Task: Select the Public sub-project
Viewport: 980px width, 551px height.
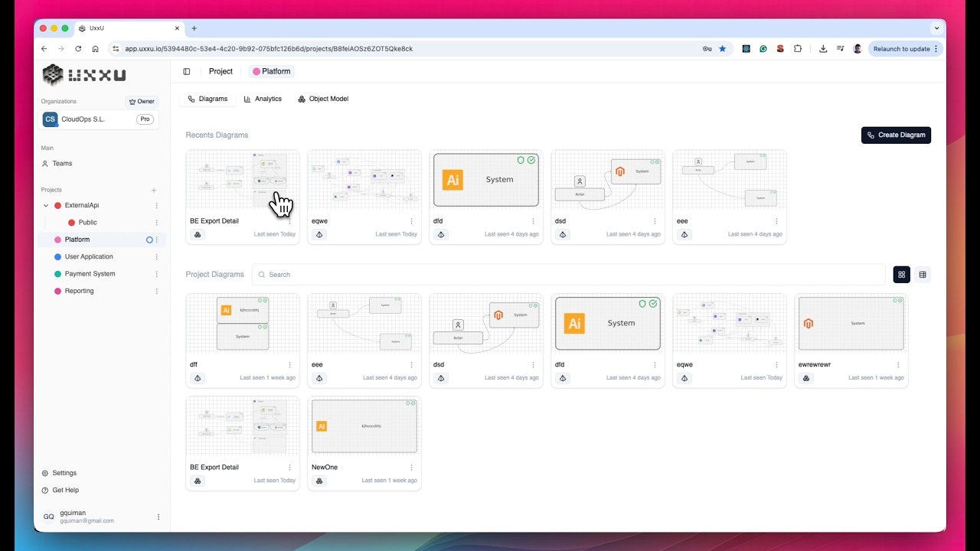Action: point(87,223)
